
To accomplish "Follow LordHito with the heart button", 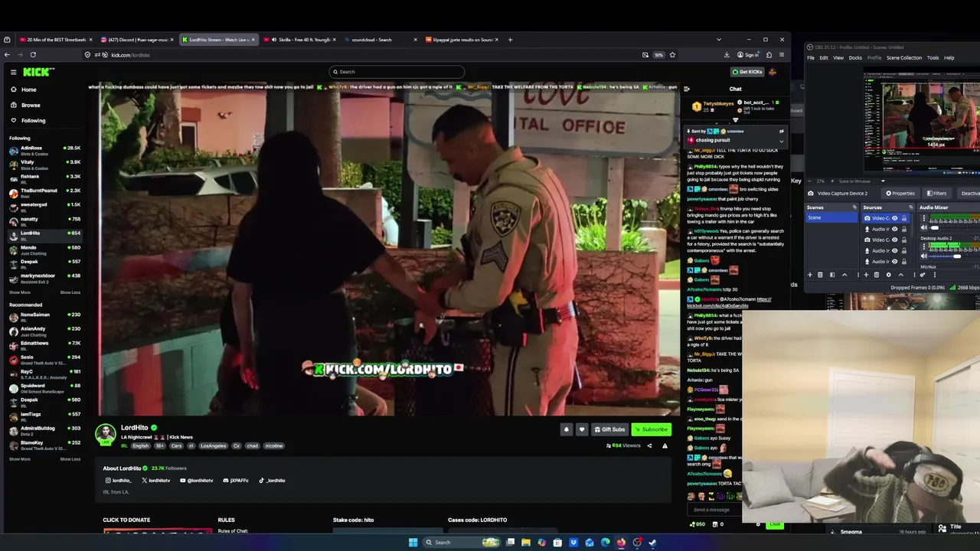I will pos(582,429).
